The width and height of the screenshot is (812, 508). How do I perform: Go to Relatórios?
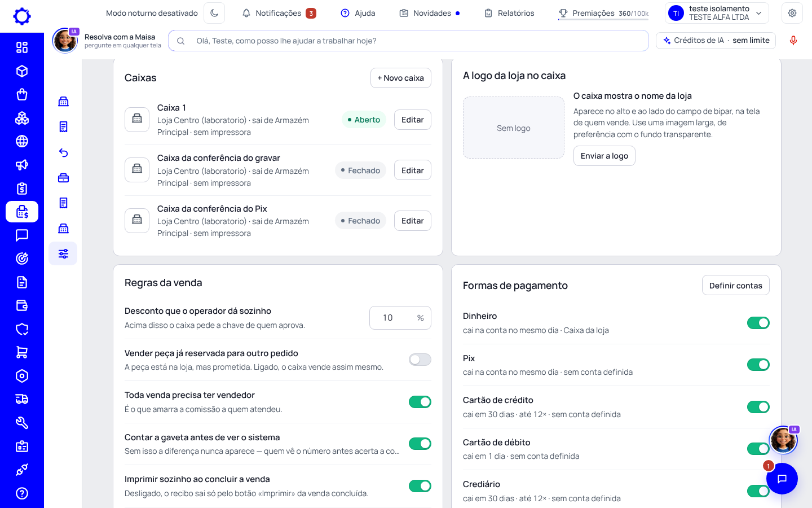(509, 13)
